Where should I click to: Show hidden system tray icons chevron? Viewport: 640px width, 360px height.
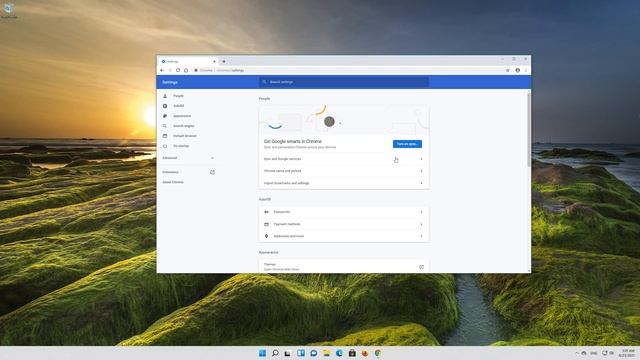[x=577, y=353]
